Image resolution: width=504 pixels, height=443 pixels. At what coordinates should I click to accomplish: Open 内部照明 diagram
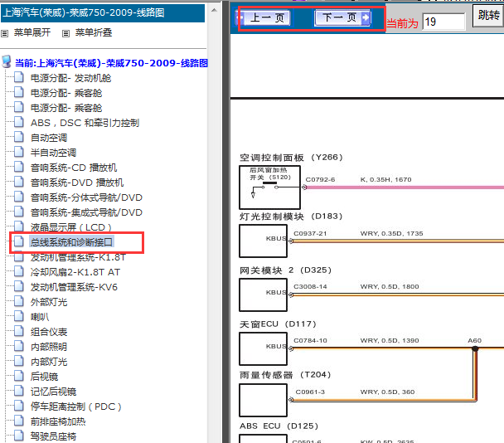(x=49, y=347)
